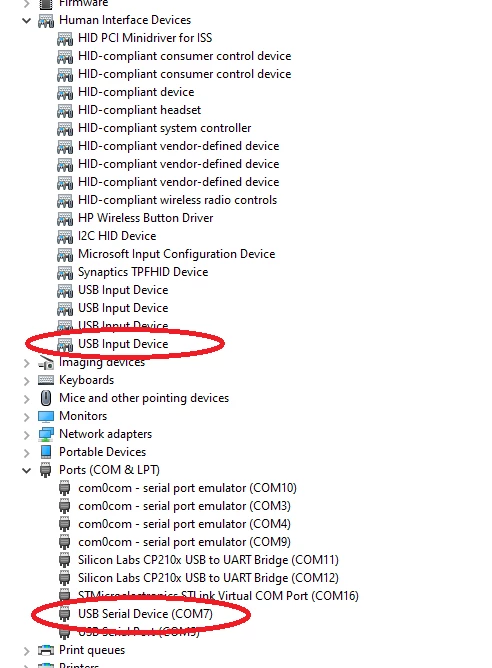Collapse the Ports (COM & LPT) category
Viewport: 492px width, 668px height.
coord(26,470)
